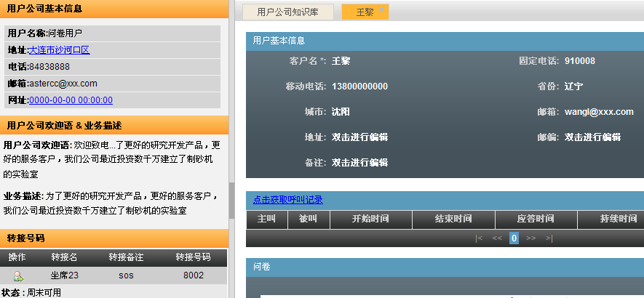Sort by 结束时间 column header

(453, 219)
